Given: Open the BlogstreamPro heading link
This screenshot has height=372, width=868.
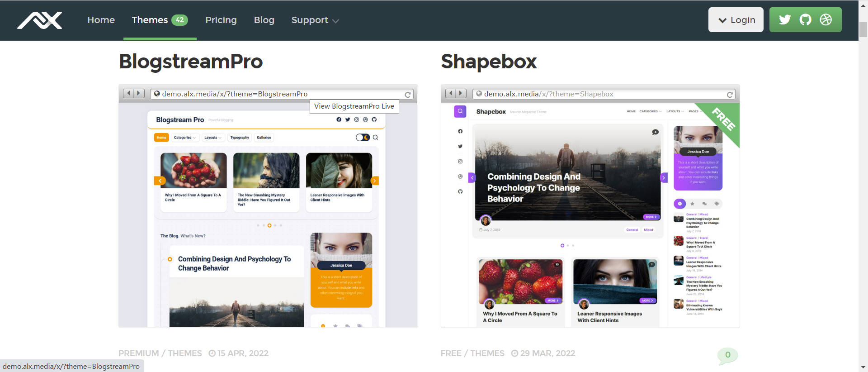Looking at the screenshot, I should coord(191,62).
